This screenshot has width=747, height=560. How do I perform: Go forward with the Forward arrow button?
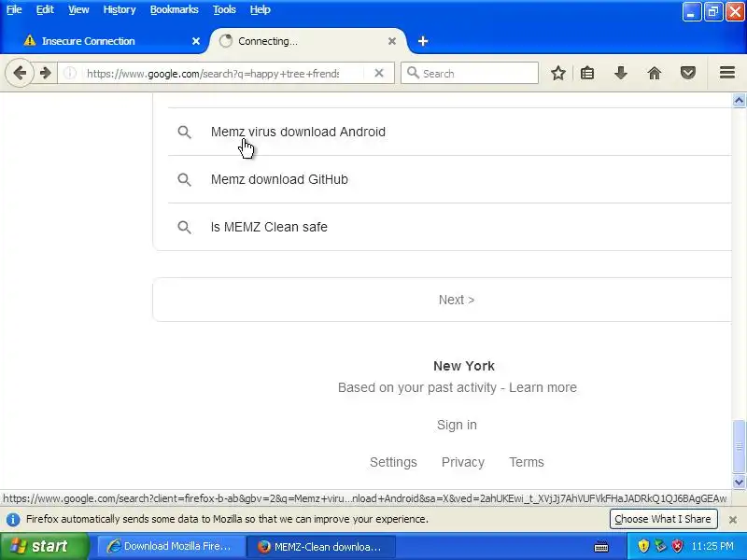pyautogui.click(x=45, y=73)
